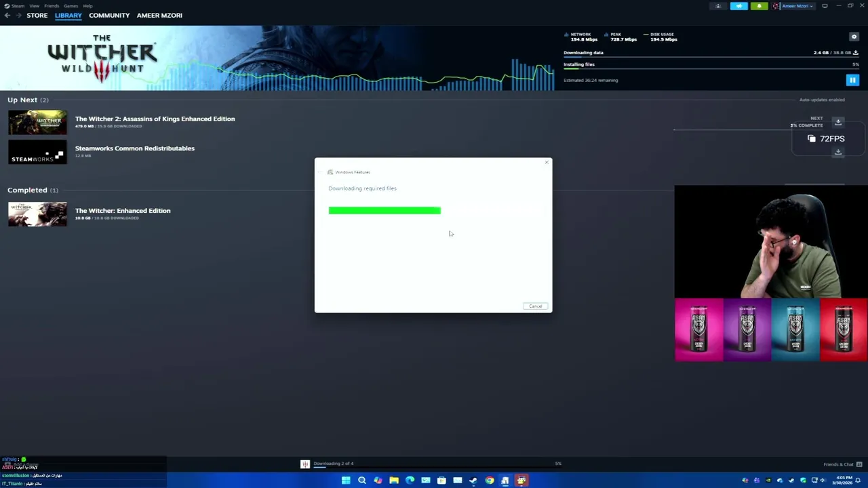Image resolution: width=868 pixels, height=488 pixels.
Task: Click 'Downloading required files' text
Action: (x=362, y=188)
